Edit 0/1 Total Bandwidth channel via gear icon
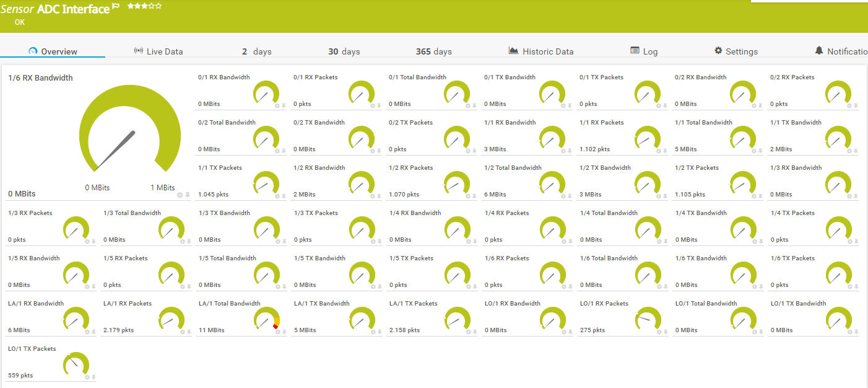Image resolution: width=868 pixels, height=388 pixels. point(468,106)
